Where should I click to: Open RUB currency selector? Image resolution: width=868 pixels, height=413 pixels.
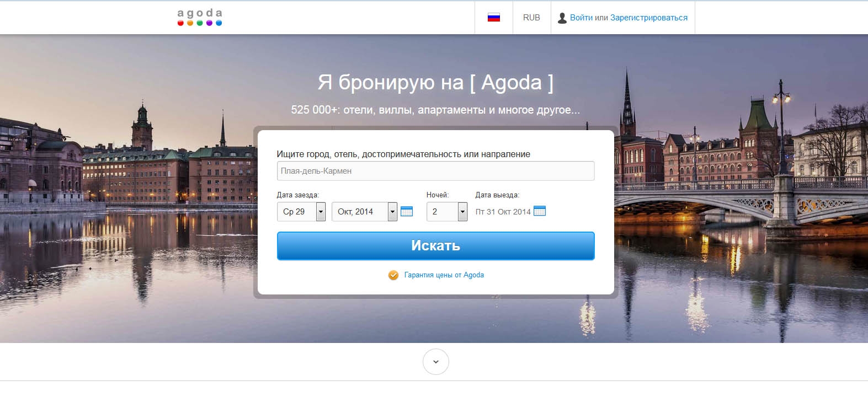531,18
